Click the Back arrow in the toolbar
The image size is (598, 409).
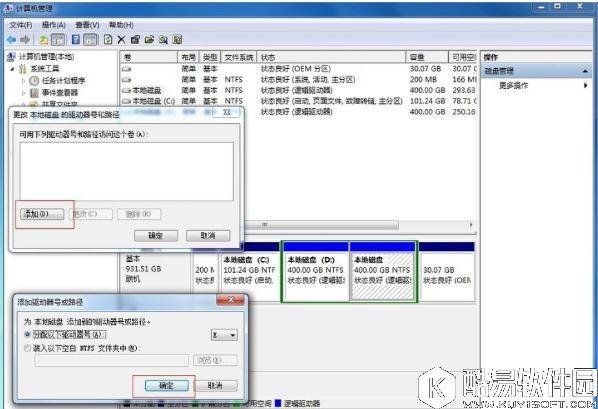11,40
